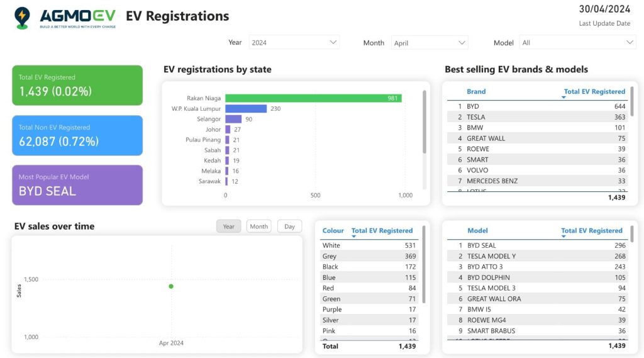The height and width of the screenshot is (358, 644).
Task: Select the Total EV Registered green card
Action: click(77, 85)
